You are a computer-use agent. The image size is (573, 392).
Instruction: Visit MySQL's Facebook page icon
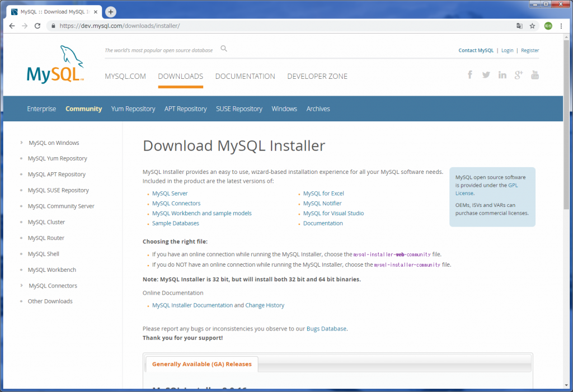[470, 75]
